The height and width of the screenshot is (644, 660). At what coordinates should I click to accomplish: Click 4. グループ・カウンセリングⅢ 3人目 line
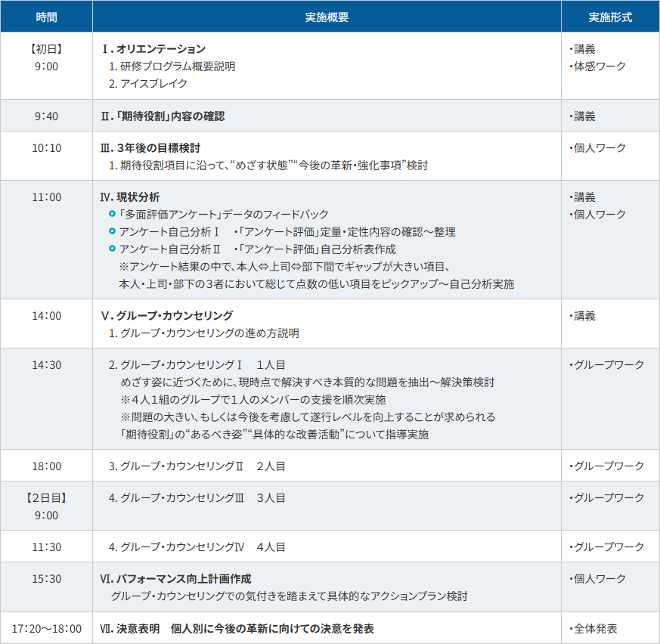click(x=197, y=498)
